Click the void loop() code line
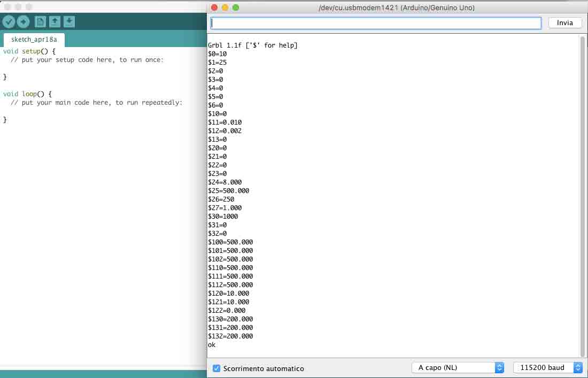588x378 pixels. coord(27,94)
